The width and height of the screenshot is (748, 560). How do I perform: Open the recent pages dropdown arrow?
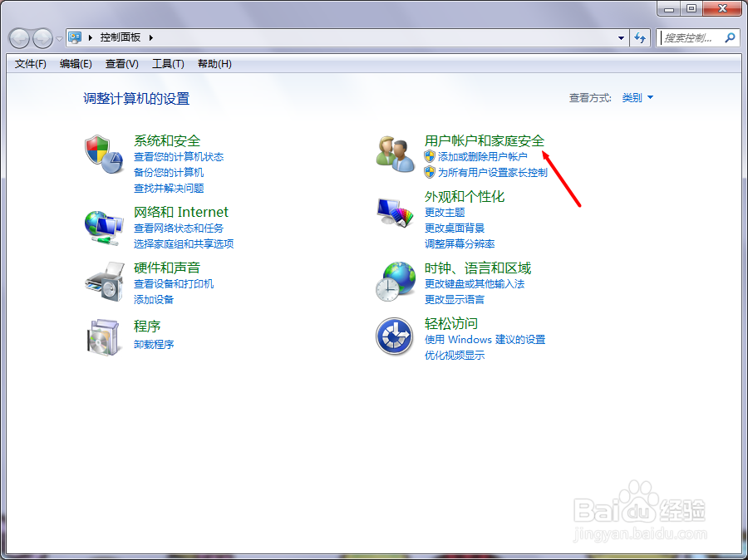(x=59, y=39)
